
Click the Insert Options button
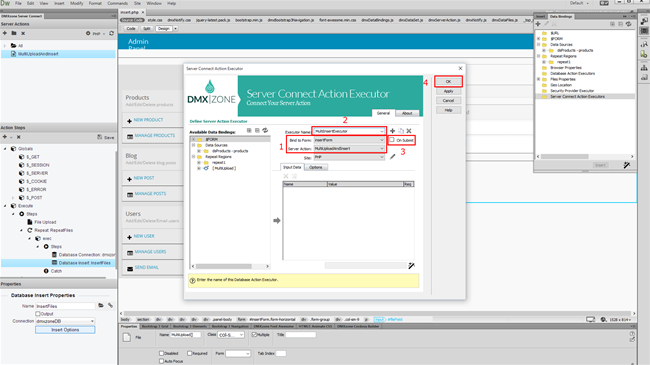(65, 330)
